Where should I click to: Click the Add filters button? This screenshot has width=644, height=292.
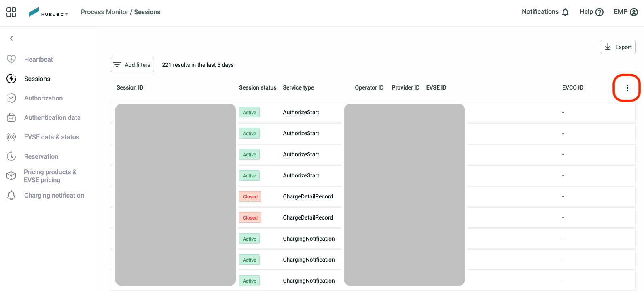[132, 65]
